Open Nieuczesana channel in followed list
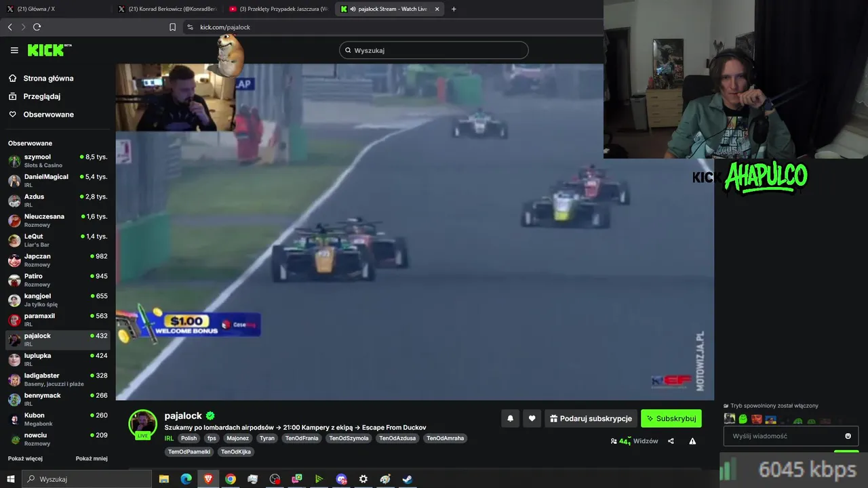This screenshot has width=868, height=488. [58, 220]
